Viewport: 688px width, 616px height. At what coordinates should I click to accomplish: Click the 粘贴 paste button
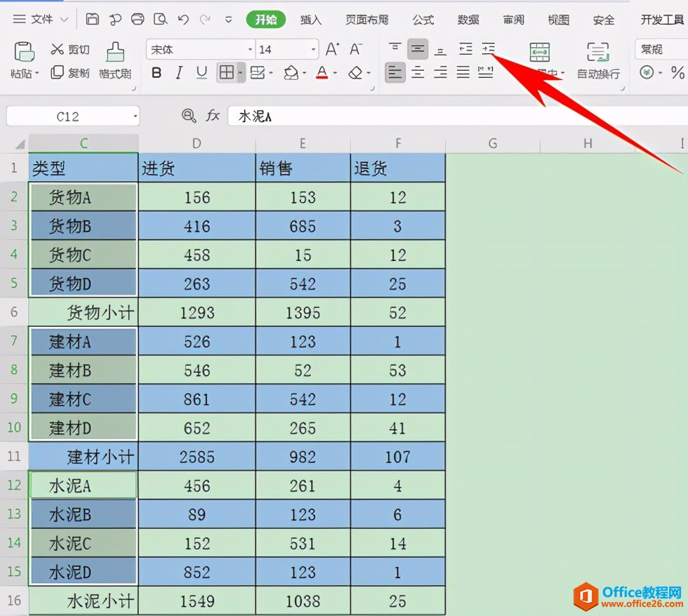click(25, 60)
